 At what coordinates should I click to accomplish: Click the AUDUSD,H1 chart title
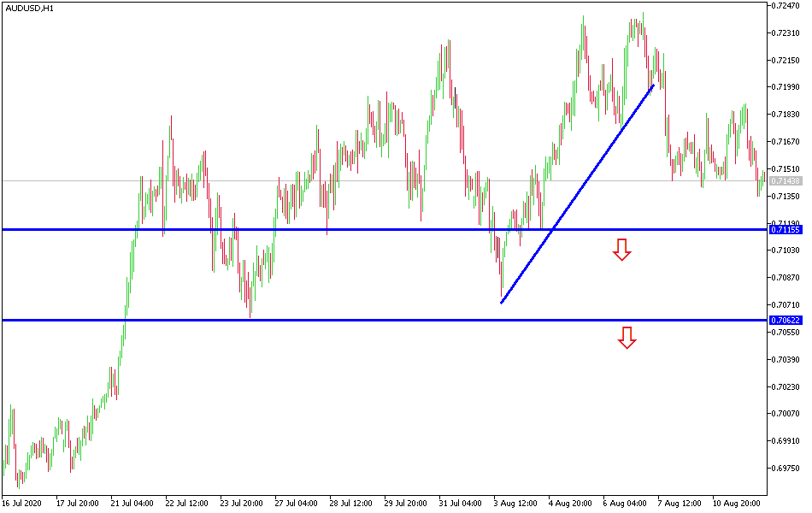30,9
